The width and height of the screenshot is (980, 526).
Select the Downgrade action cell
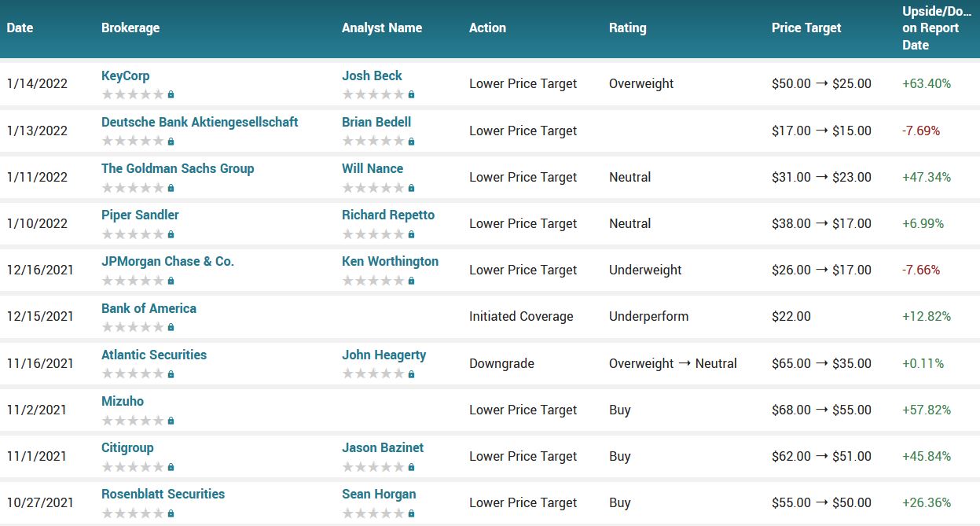pyautogui.click(x=501, y=363)
